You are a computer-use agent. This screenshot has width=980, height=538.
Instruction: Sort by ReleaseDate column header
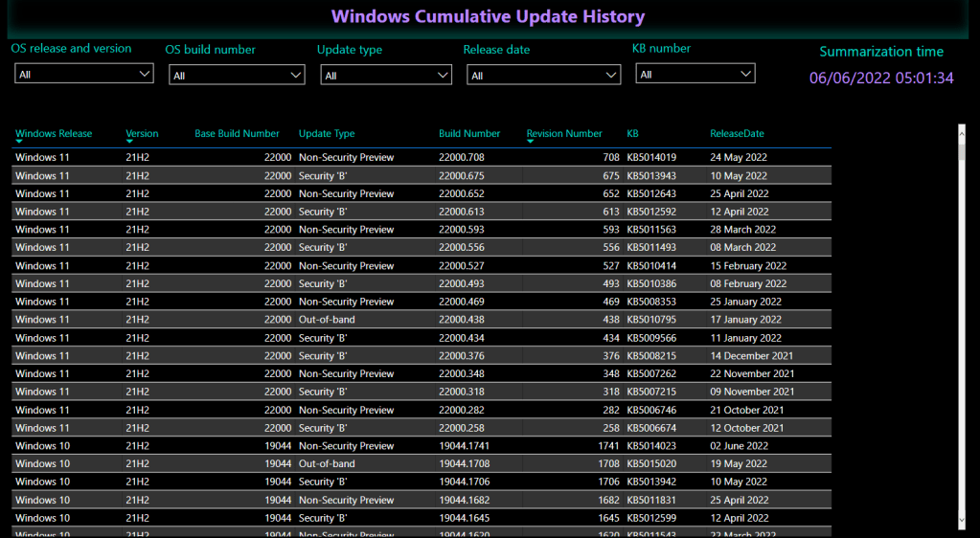pyautogui.click(x=737, y=134)
